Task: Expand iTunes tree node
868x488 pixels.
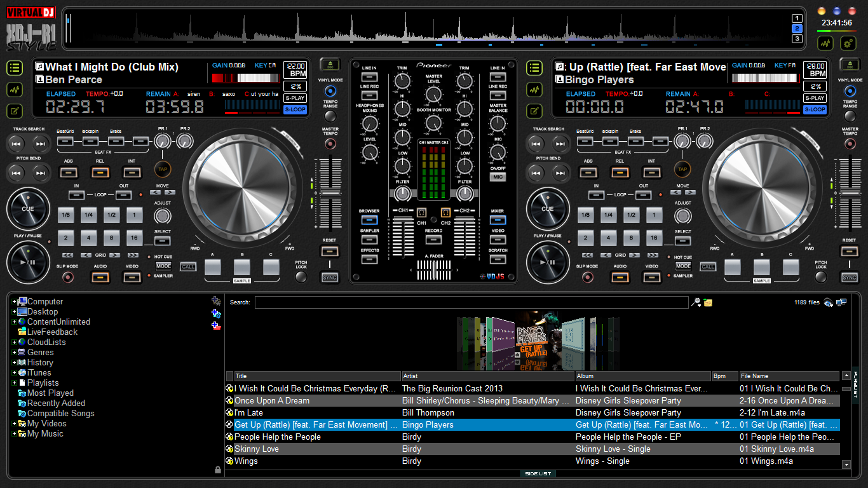Action: 14,373
